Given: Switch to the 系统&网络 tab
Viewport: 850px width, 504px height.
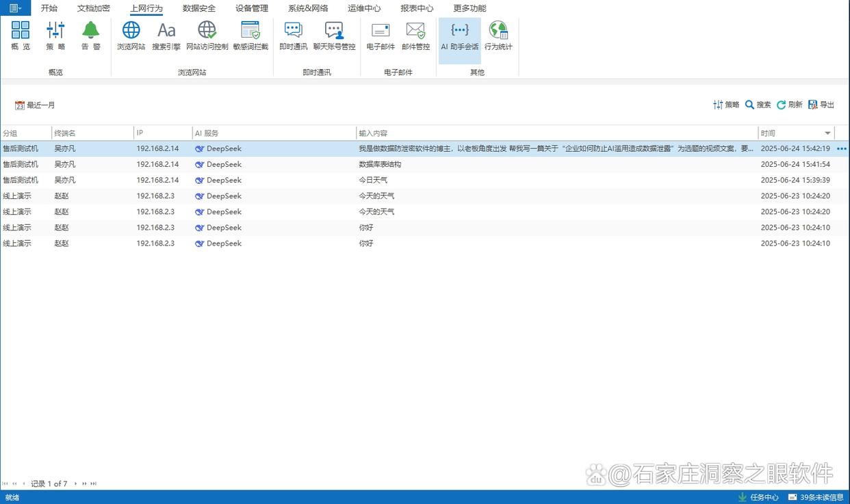Looking at the screenshot, I should [x=308, y=8].
